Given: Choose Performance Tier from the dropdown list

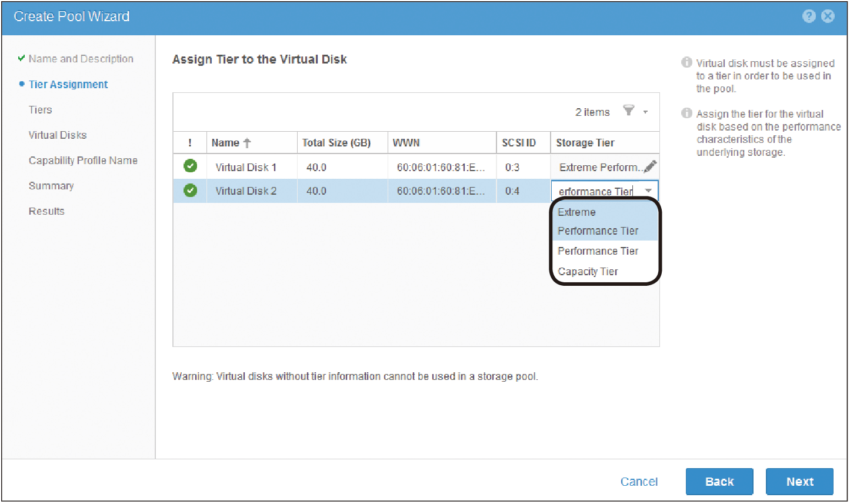Looking at the screenshot, I should (605, 251).
